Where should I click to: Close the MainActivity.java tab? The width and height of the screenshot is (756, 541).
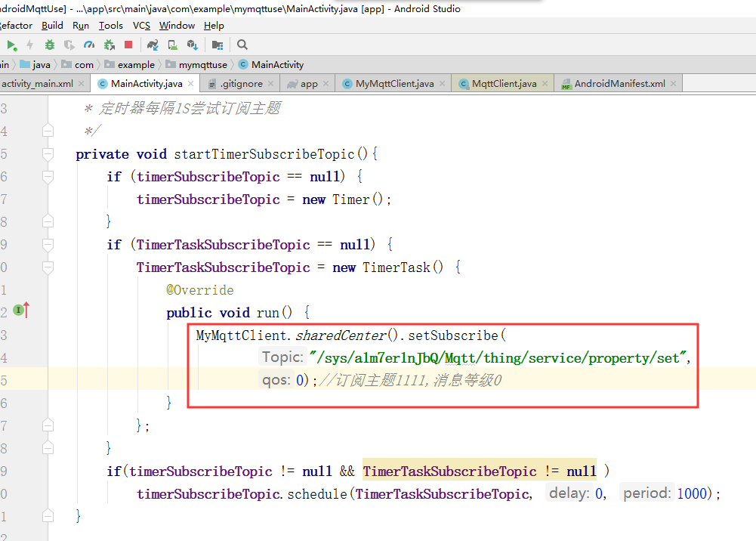191,83
